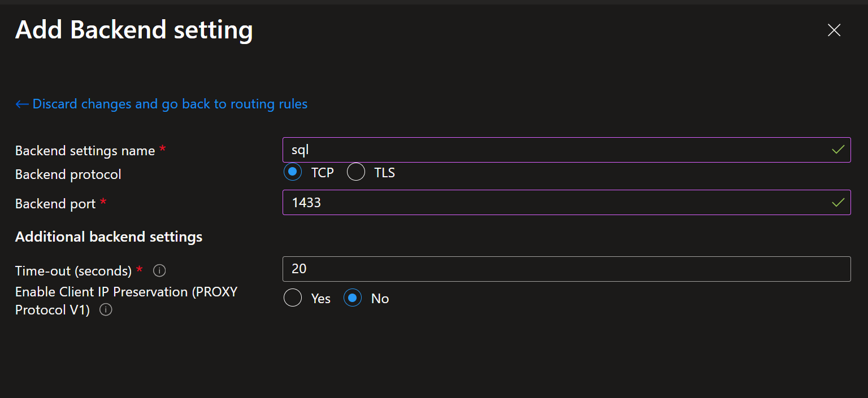Open the Client IP Preservation info tooltip

[106, 310]
